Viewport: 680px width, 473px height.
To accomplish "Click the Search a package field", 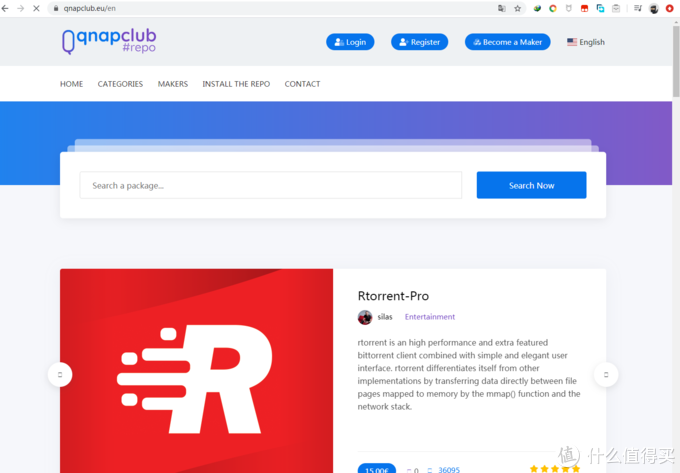I will (271, 185).
